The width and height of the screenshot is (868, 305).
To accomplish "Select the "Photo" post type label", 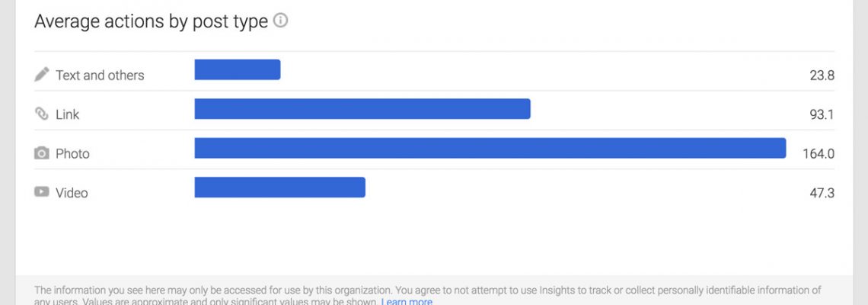I will tap(72, 153).
